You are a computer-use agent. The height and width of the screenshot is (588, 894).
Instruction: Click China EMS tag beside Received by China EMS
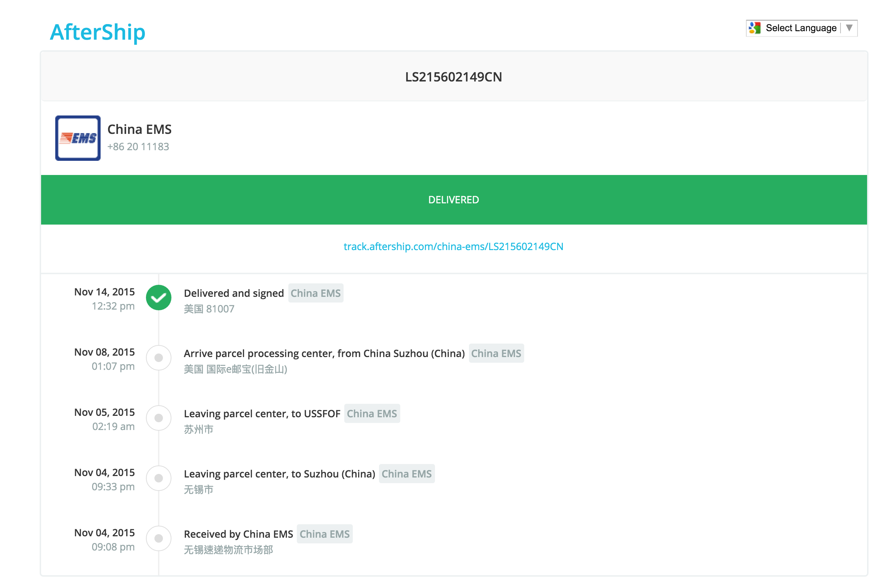324,534
